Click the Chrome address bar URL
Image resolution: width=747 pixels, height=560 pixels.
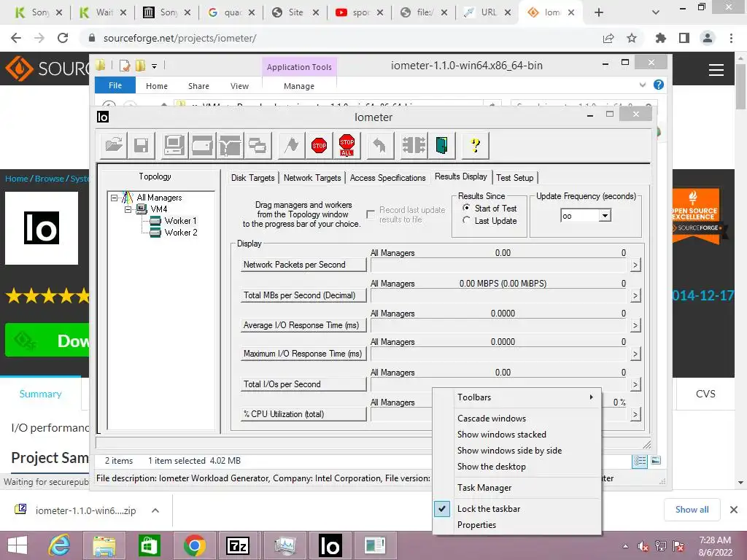point(179,38)
